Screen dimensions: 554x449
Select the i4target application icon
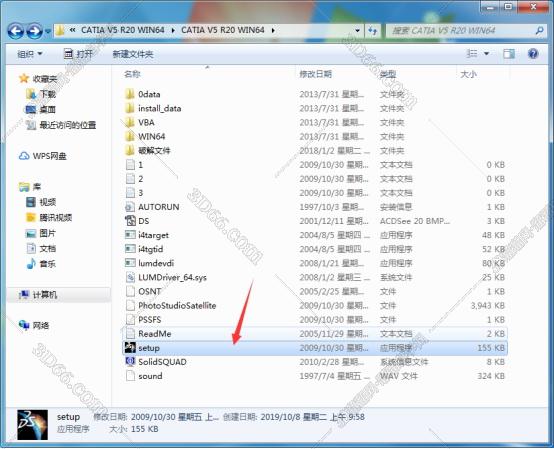pyautogui.click(x=130, y=235)
